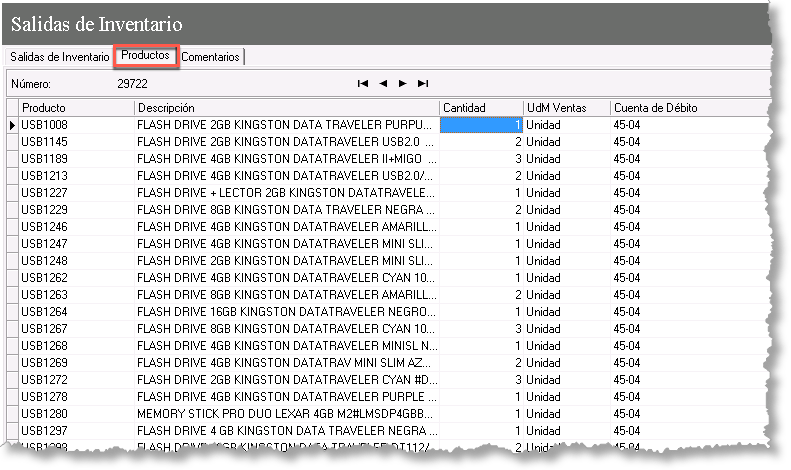Click quantity cell of USB1189
791x470 pixels.
481,159
